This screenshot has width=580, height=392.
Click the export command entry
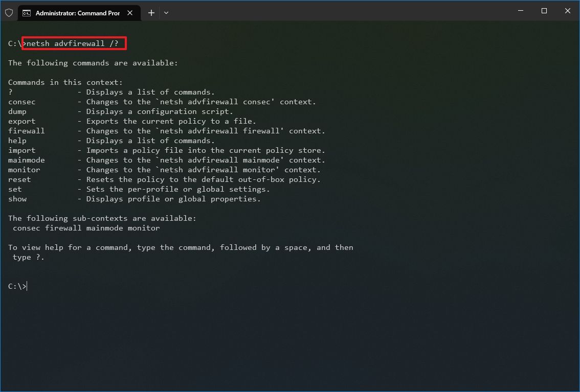[21, 121]
